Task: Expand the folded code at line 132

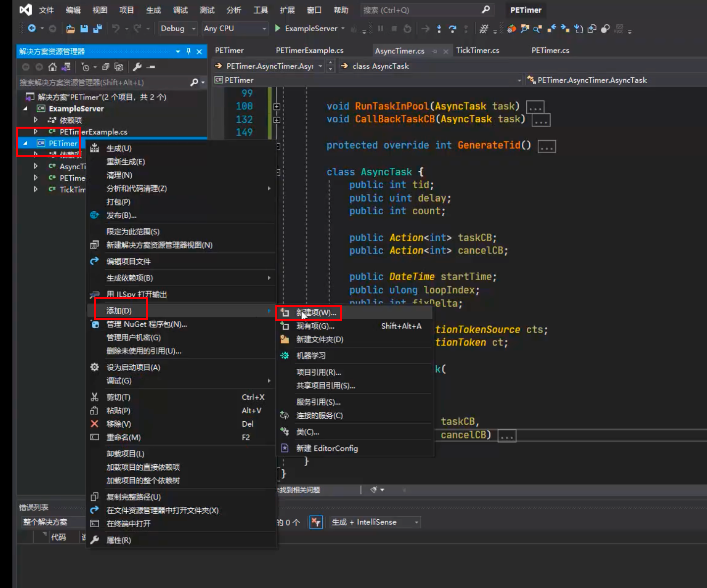Action: (277, 119)
